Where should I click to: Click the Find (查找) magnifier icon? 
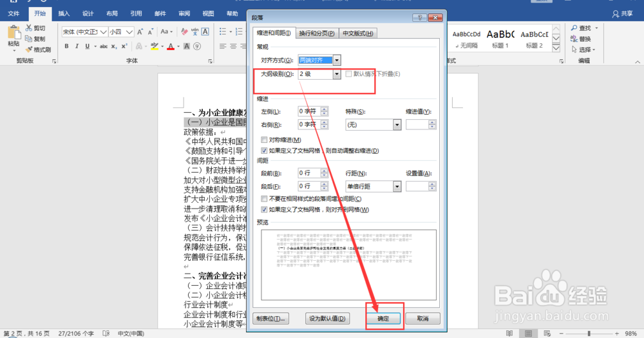(574, 28)
